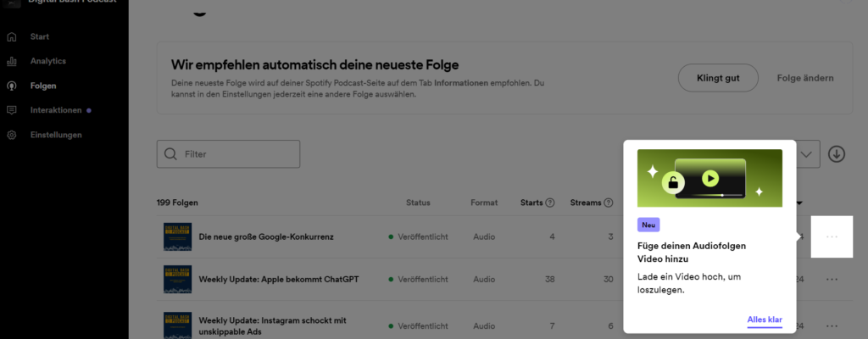This screenshot has width=868, height=339.
Task: Click the Starts help question-mark icon
Action: click(550, 203)
